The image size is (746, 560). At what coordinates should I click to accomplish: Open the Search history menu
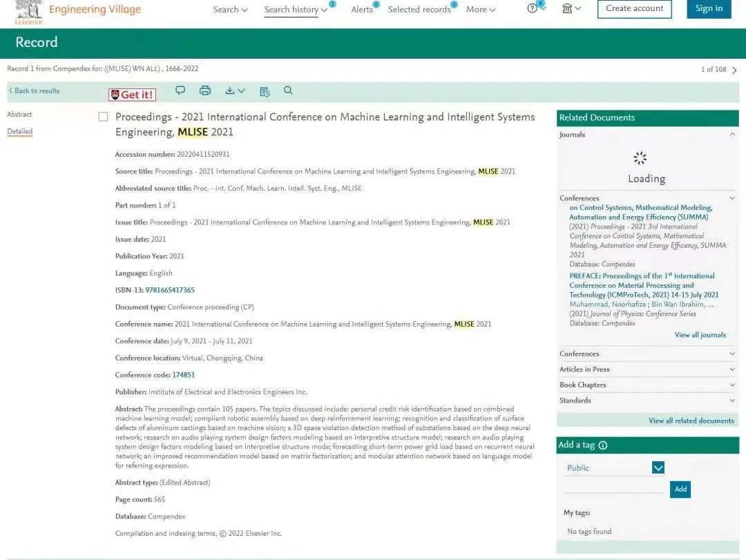coord(296,10)
